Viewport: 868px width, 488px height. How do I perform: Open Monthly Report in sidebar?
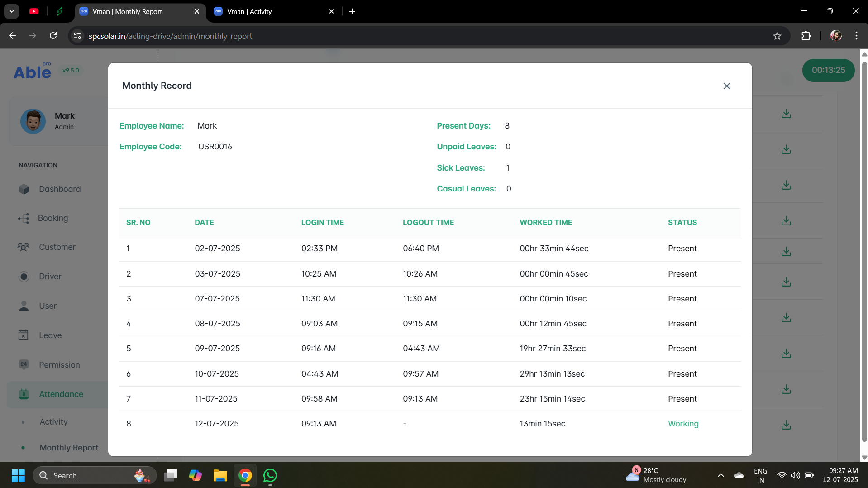tap(69, 447)
